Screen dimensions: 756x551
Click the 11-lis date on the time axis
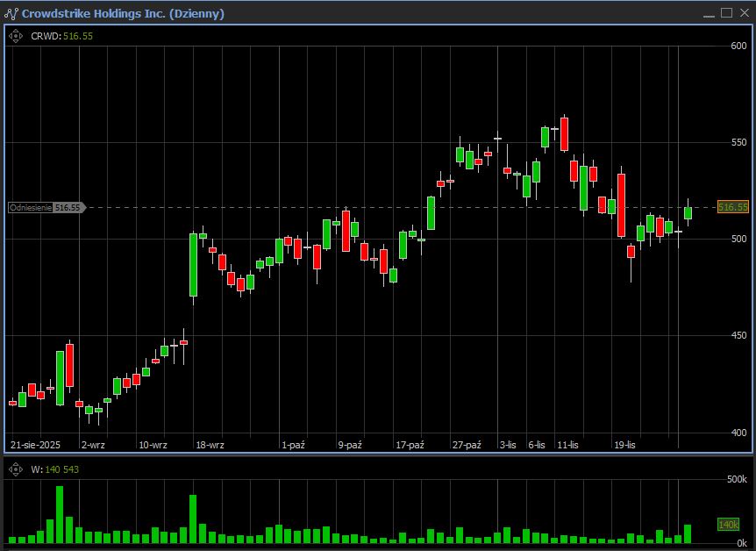coord(567,445)
